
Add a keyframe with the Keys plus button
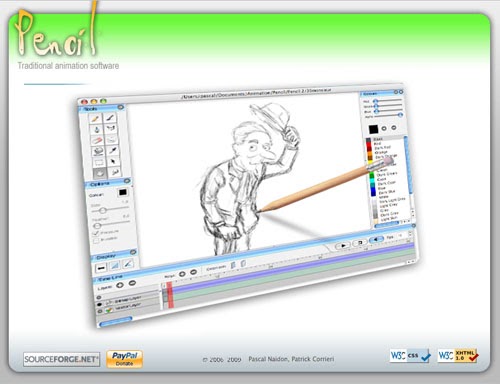tap(182, 274)
